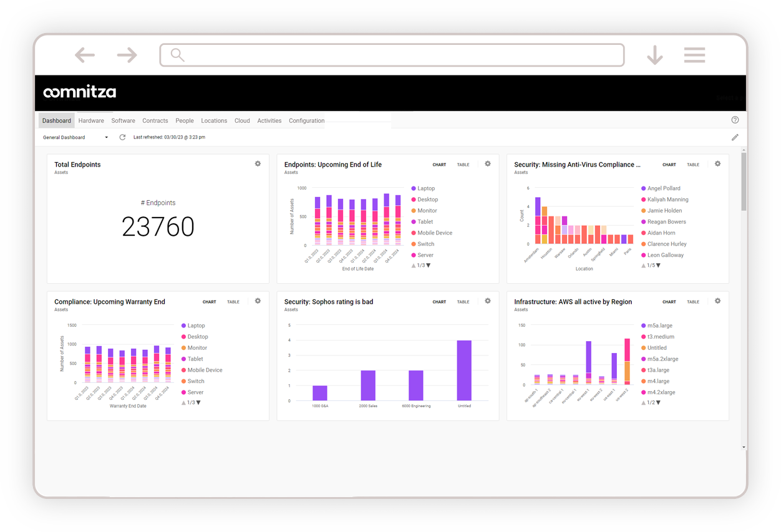Refresh the dashboard with the reload icon
Screen dimensions: 781x532
(122, 137)
